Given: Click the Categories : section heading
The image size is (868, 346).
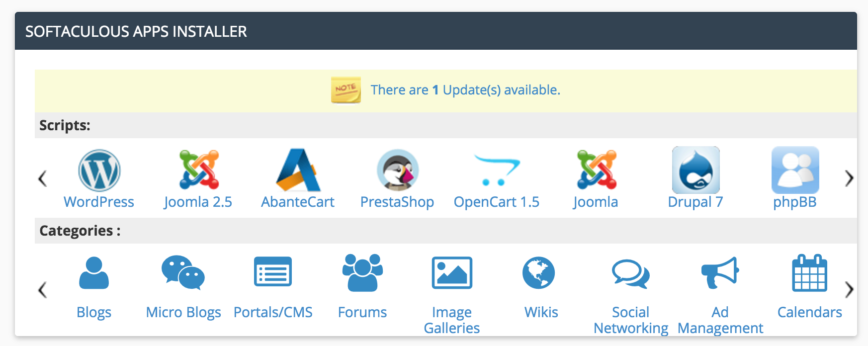Looking at the screenshot, I should click(80, 231).
